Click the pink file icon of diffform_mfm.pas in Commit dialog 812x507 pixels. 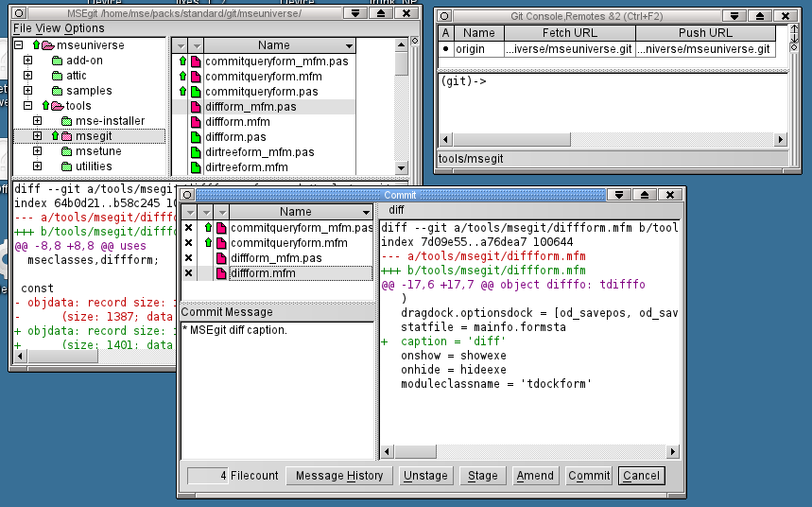221,258
